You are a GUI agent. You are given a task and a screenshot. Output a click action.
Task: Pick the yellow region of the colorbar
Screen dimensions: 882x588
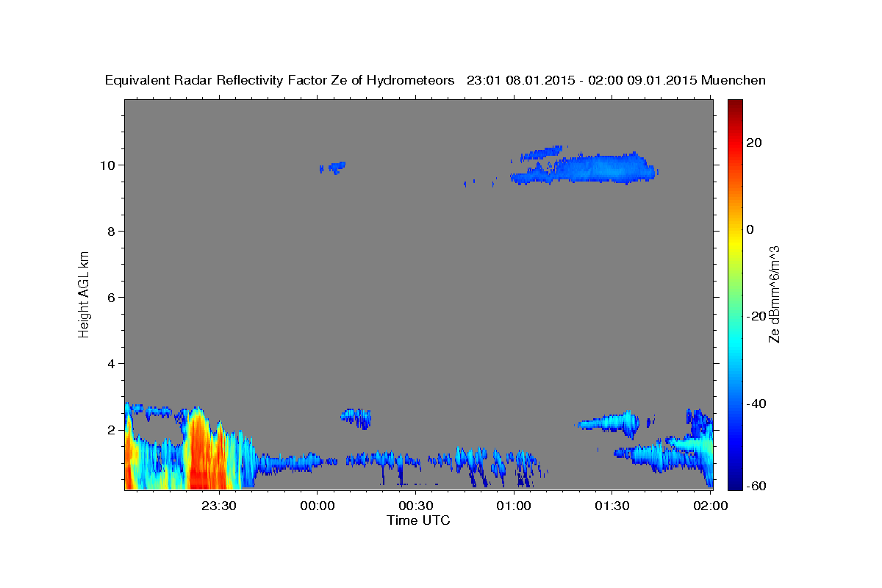734,243
